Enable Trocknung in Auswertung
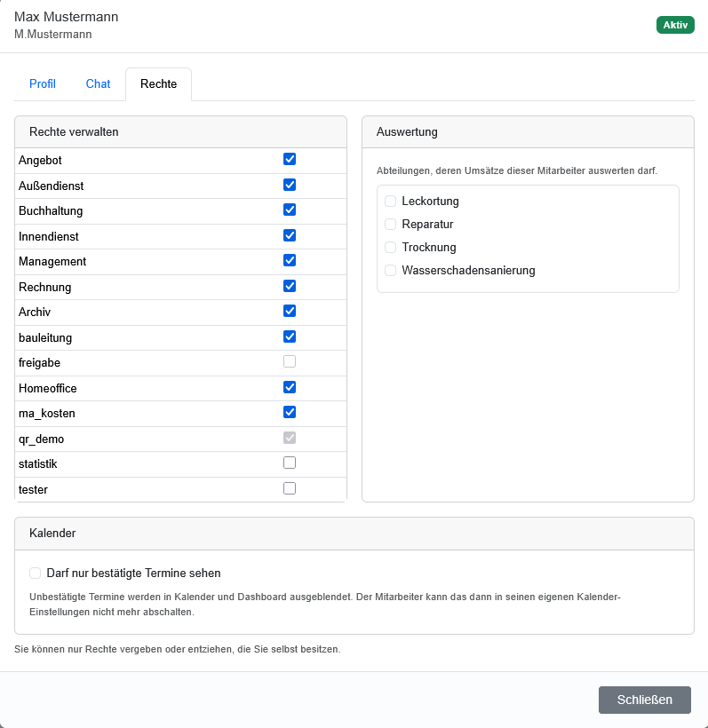708x728 pixels. pos(390,247)
